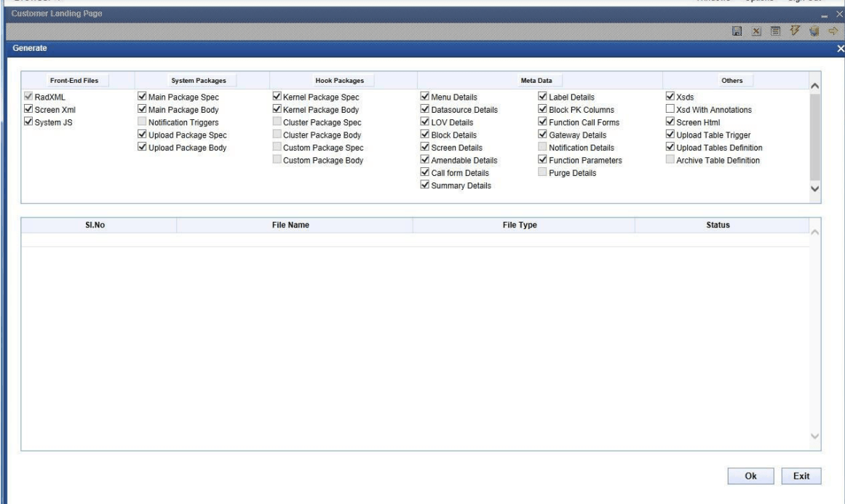Click the form window toolbar icon
This screenshot has height=504, width=845.
point(775,31)
